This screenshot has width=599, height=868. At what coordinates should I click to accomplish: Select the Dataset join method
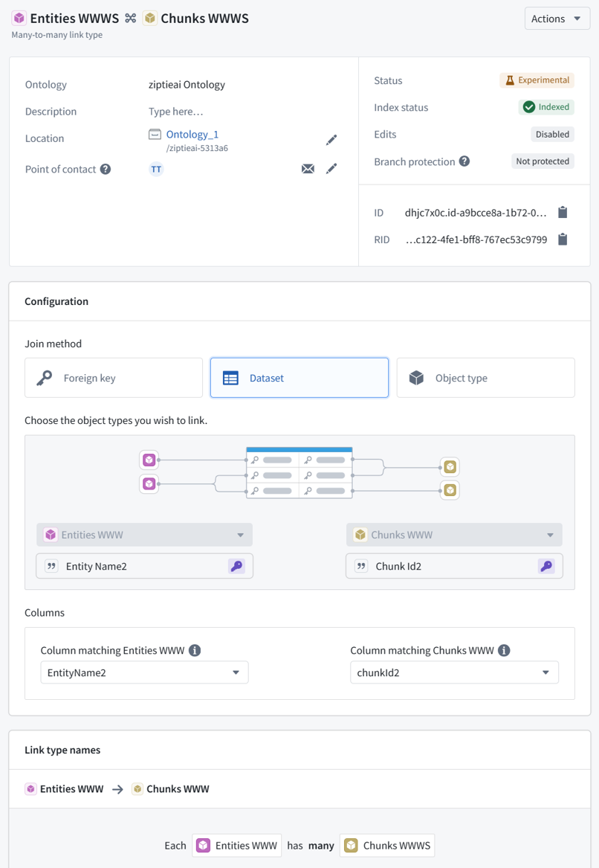pyautogui.click(x=299, y=378)
